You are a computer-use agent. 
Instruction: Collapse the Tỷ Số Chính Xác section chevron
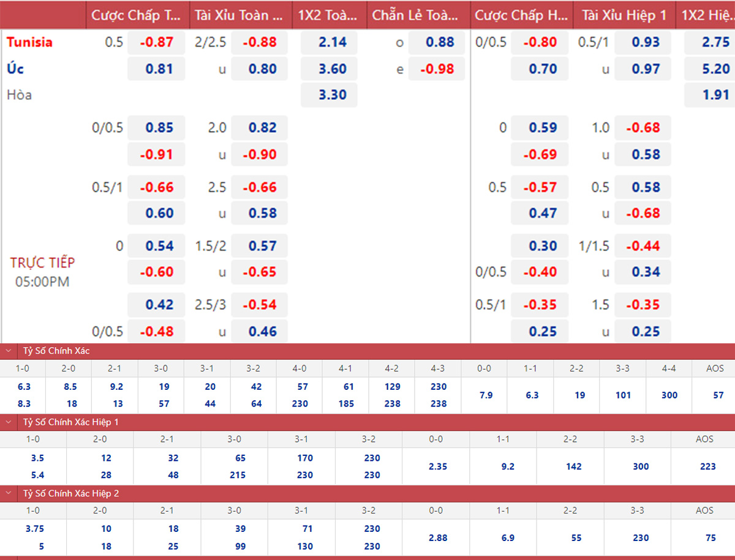pos(9,351)
